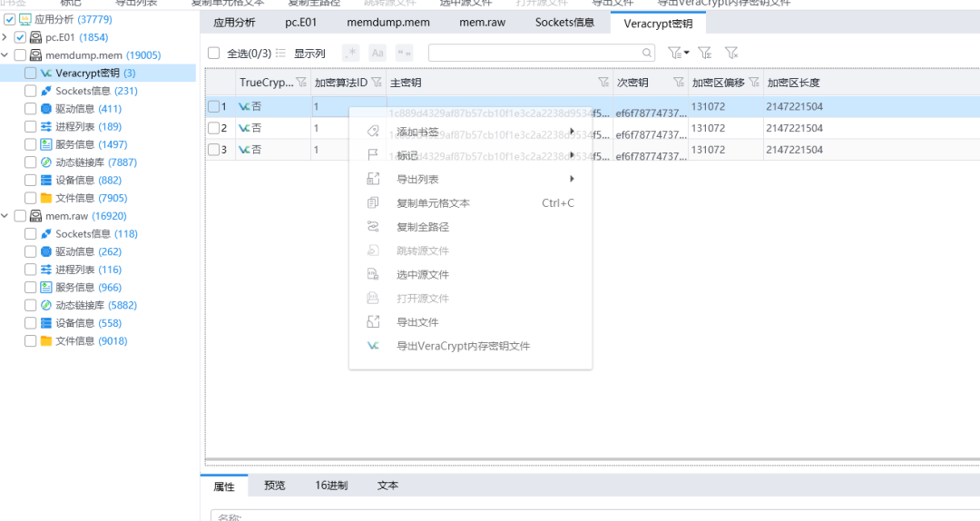The width and height of the screenshot is (980, 521).
Task: Expand the pc.E01 tree node
Action: tap(5, 37)
